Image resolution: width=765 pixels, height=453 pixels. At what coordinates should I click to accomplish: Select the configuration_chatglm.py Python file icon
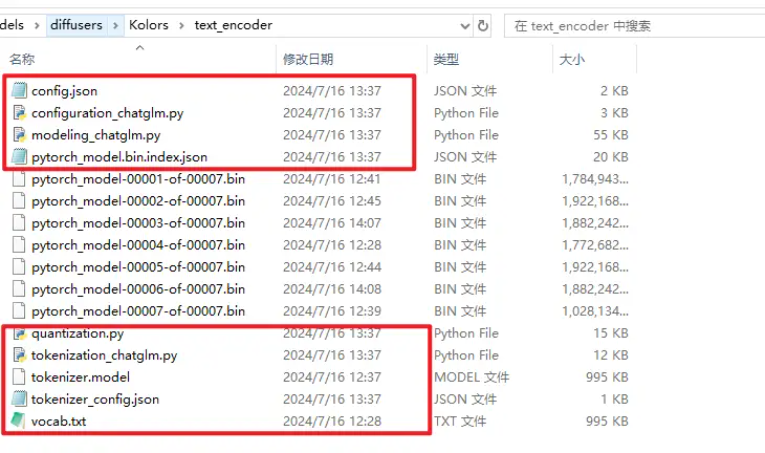pyautogui.click(x=20, y=113)
